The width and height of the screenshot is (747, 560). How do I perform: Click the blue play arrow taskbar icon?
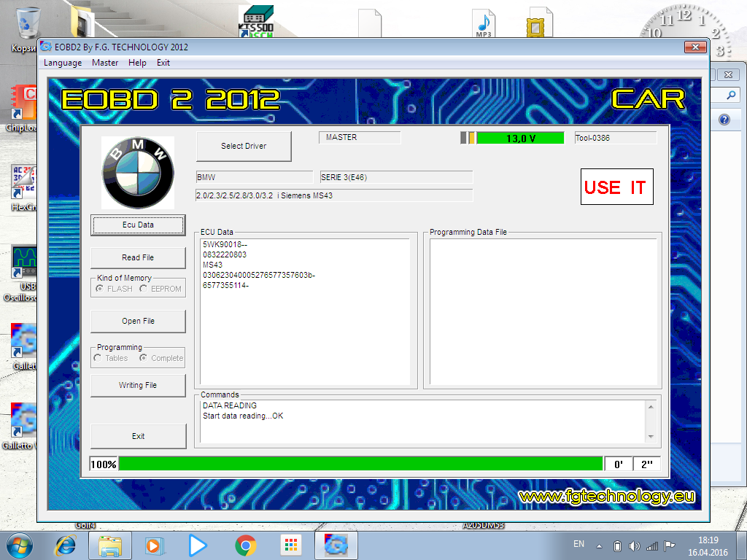[x=197, y=545]
